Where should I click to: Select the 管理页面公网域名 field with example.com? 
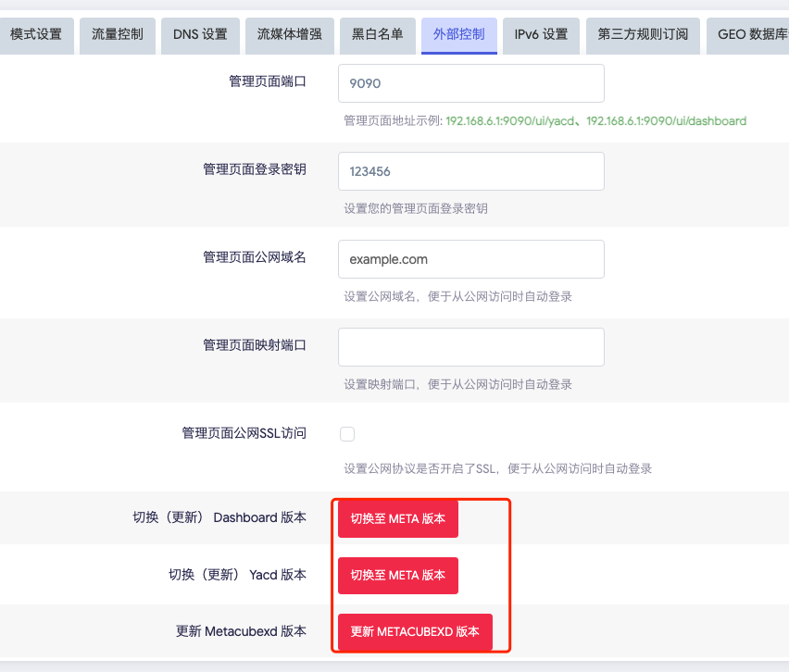(x=470, y=259)
